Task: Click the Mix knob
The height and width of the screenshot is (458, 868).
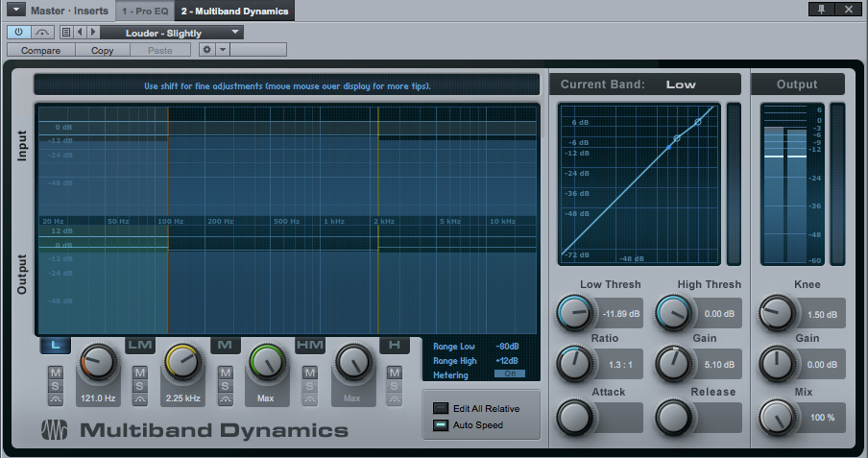Action: [x=777, y=418]
